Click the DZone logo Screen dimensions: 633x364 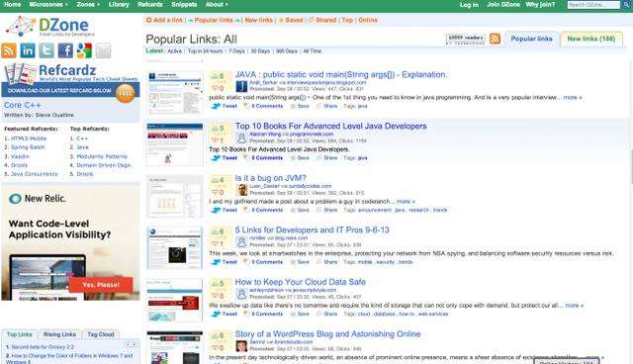(50, 27)
